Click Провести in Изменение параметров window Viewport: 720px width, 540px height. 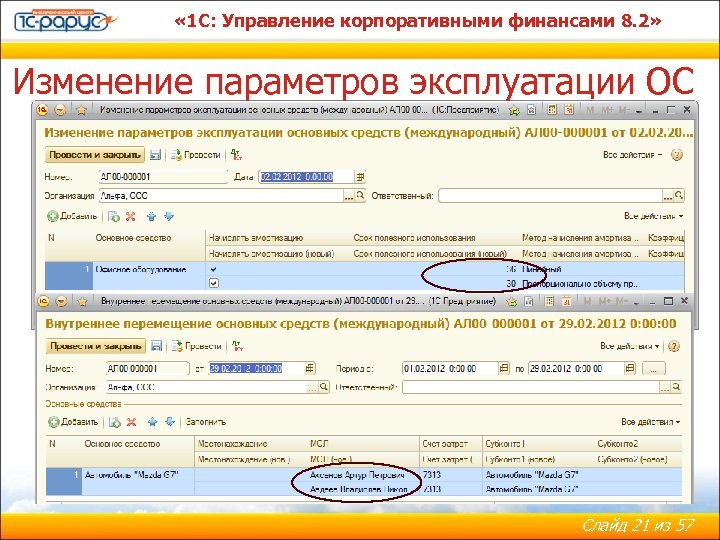pyautogui.click(x=196, y=155)
